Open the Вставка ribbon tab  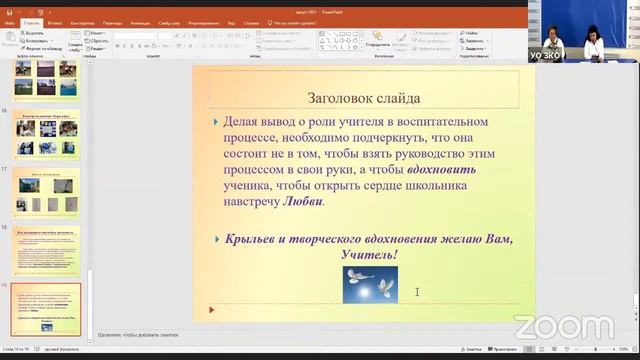[x=54, y=23]
